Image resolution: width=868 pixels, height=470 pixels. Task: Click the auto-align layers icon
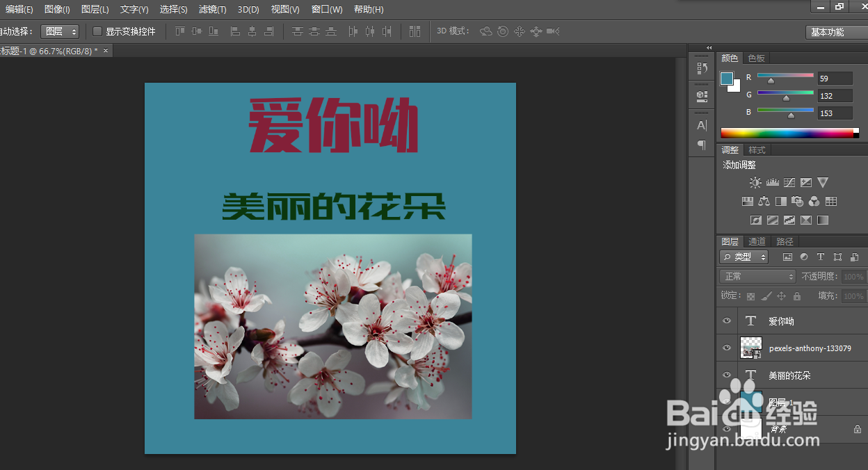415,31
